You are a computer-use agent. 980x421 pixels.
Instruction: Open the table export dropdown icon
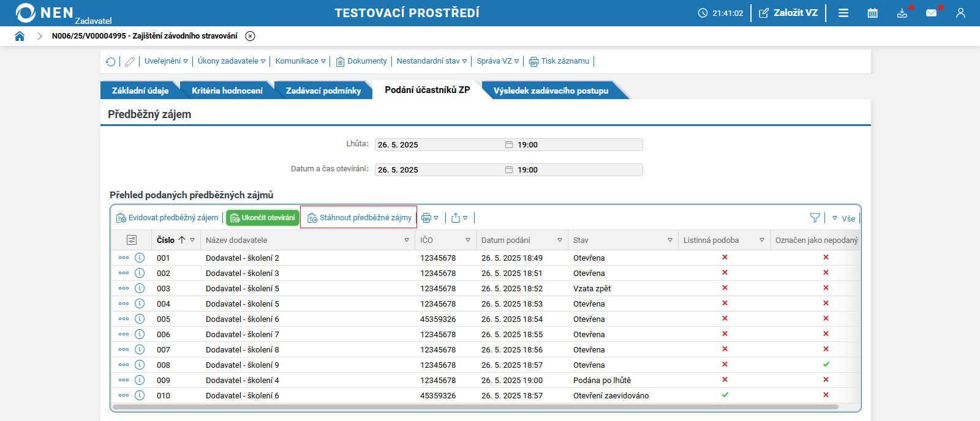tap(459, 218)
